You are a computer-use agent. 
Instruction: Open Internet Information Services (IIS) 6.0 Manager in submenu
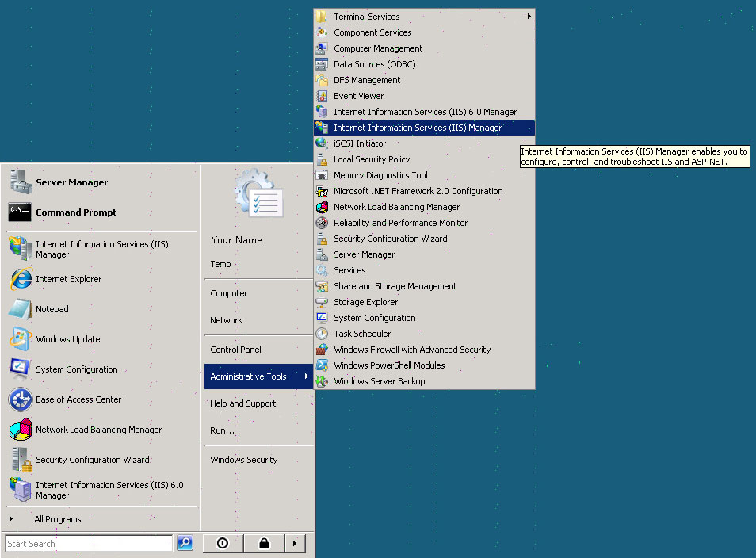click(x=424, y=112)
